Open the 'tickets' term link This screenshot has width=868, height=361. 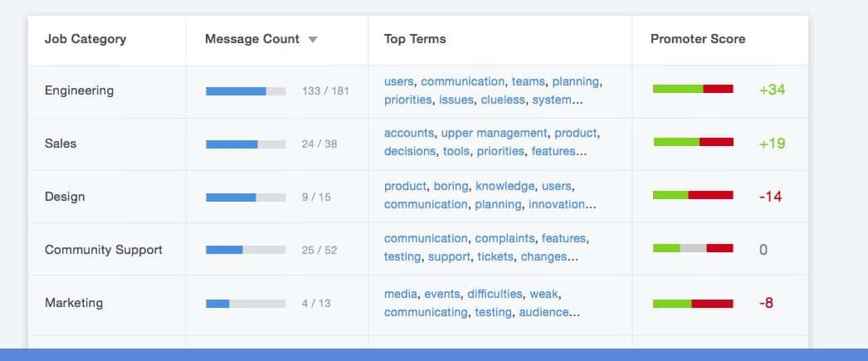pyautogui.click(x=495, y=256)
